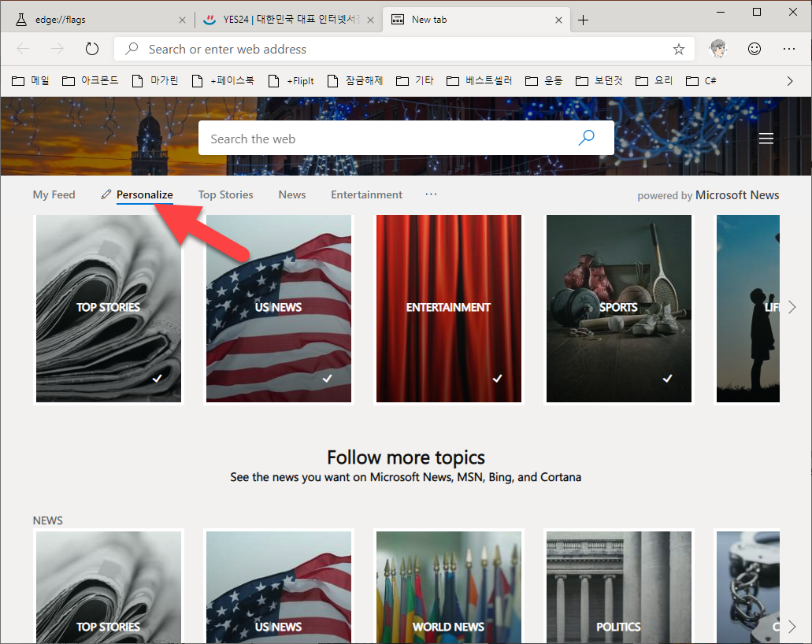Viewport: 812px width, 644px height.
Task: Expand more feed categories ellipsis
Action: click(431, 194)
